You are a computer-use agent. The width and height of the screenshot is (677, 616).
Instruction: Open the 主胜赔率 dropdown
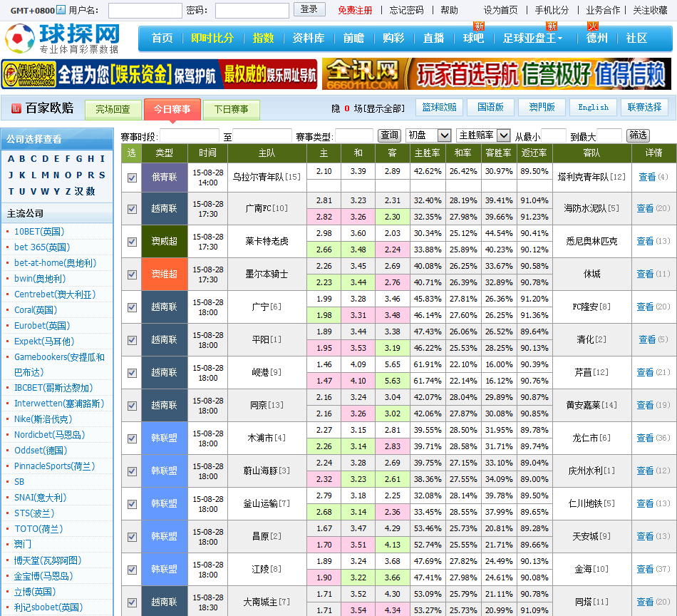pos(484,135)
